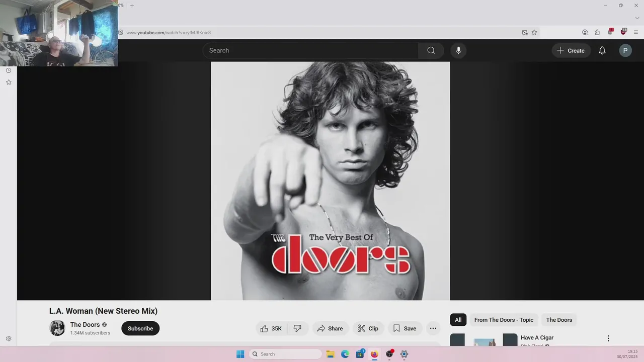
Task: Open new tab with plus button
Action: pos(132,6)
